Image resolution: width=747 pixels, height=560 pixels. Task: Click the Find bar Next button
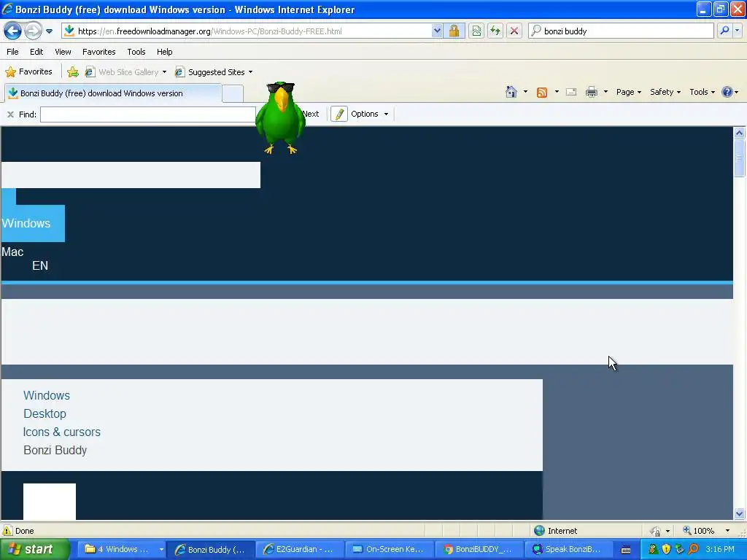click(311, 114)
